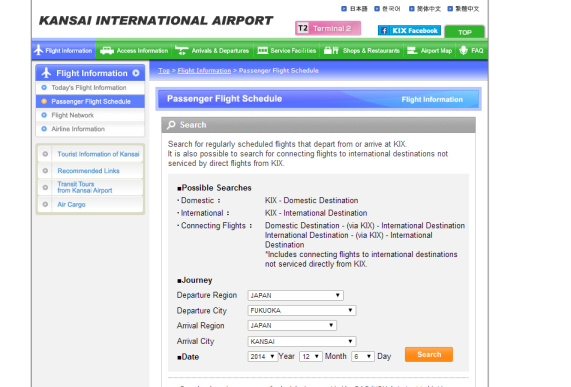This screenshot has height=387, width=571.
Task: Open Access Information menu
Action: point(134,51)
